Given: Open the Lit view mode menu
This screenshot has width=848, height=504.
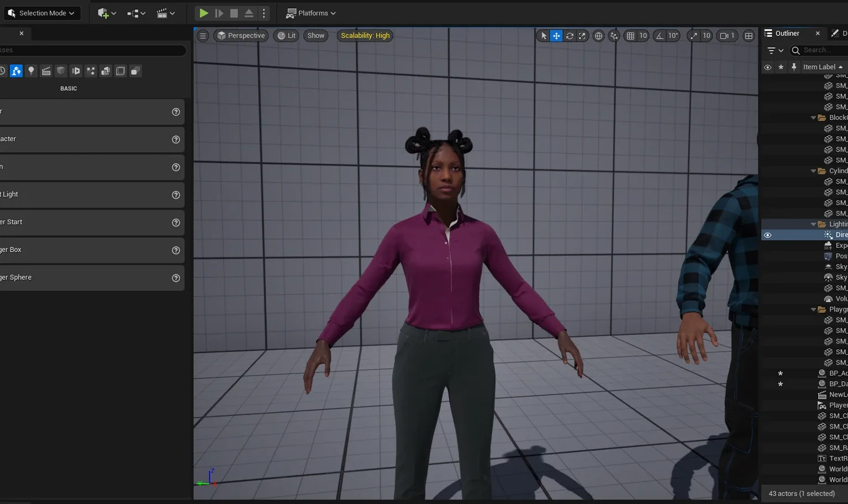Looking at the screenshot, I should click(x=287, y=35).
